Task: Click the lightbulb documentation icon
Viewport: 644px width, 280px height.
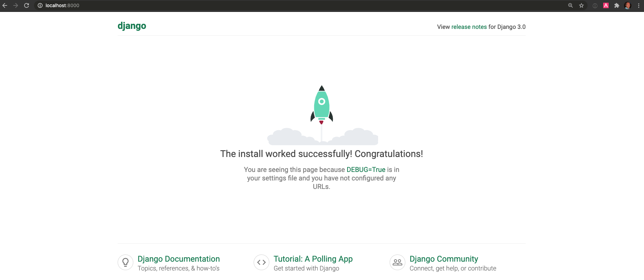Action: [x=125, y=262]
